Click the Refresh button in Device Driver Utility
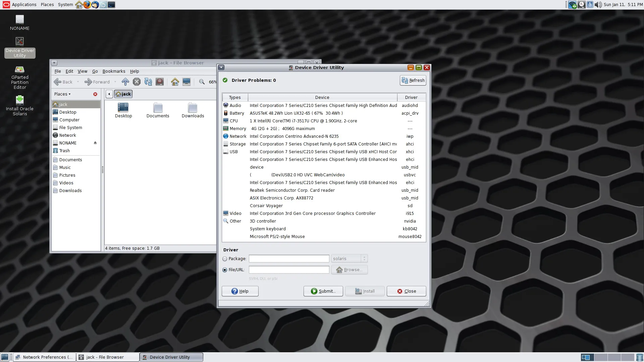Viewport: 644px width, 362px height. pos(413,80)
